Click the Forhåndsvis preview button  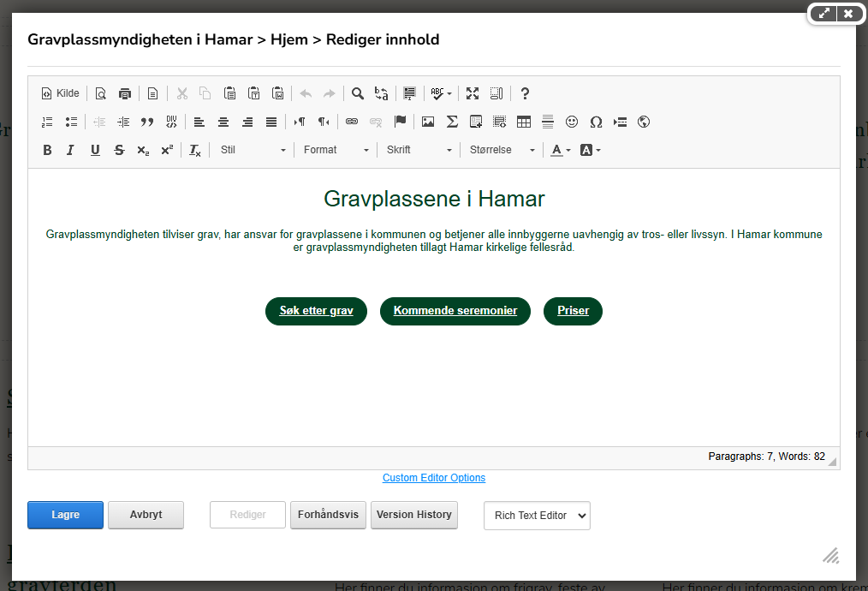[328, 515]
